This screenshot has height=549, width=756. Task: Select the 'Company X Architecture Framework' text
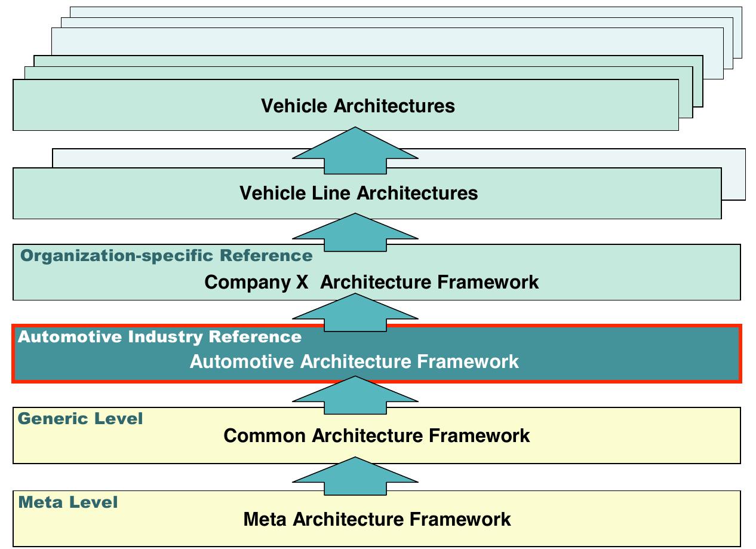click(371, 281)
